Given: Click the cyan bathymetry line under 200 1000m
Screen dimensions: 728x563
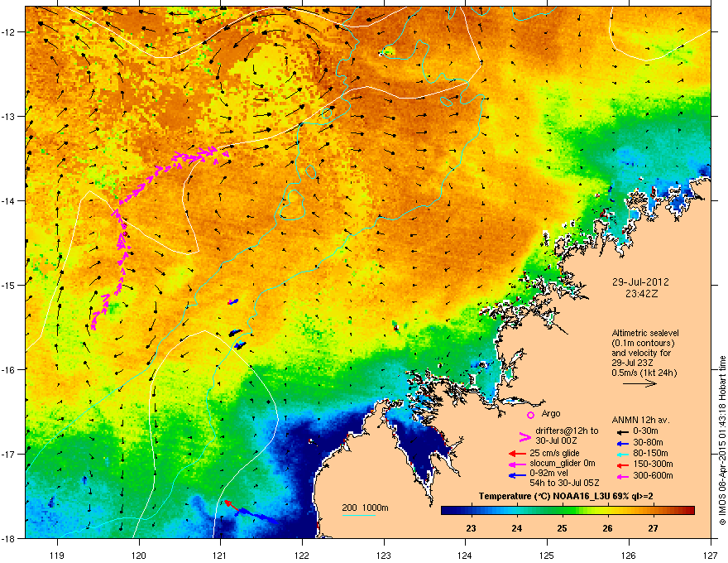Looking at the screenshot, I should pyautogui.click(x=358, y=515).
